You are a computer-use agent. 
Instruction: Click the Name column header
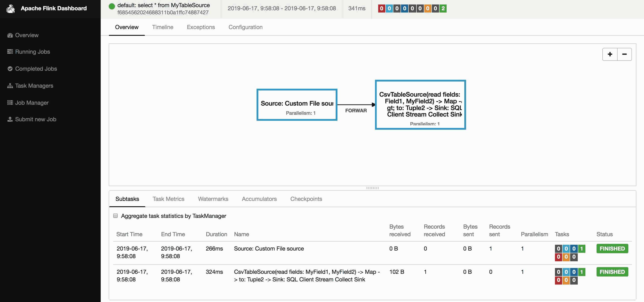241,234
